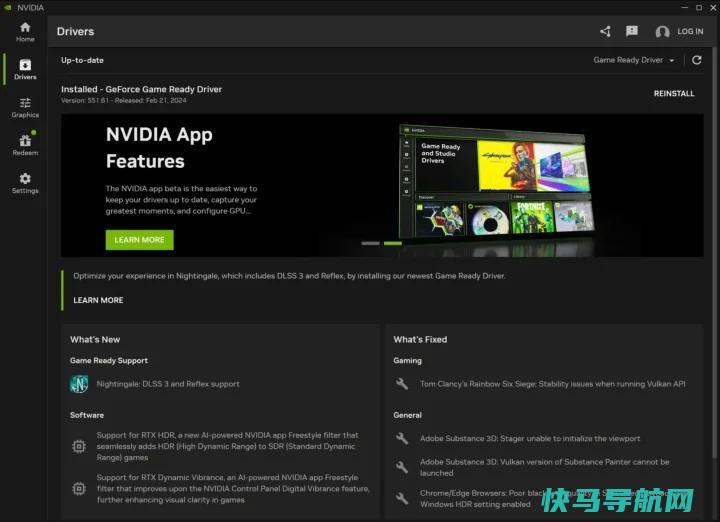This screenshot has height=522, width=720.
Task: Click driver version 551.61 release text
Action: click(x=124, y=101)
